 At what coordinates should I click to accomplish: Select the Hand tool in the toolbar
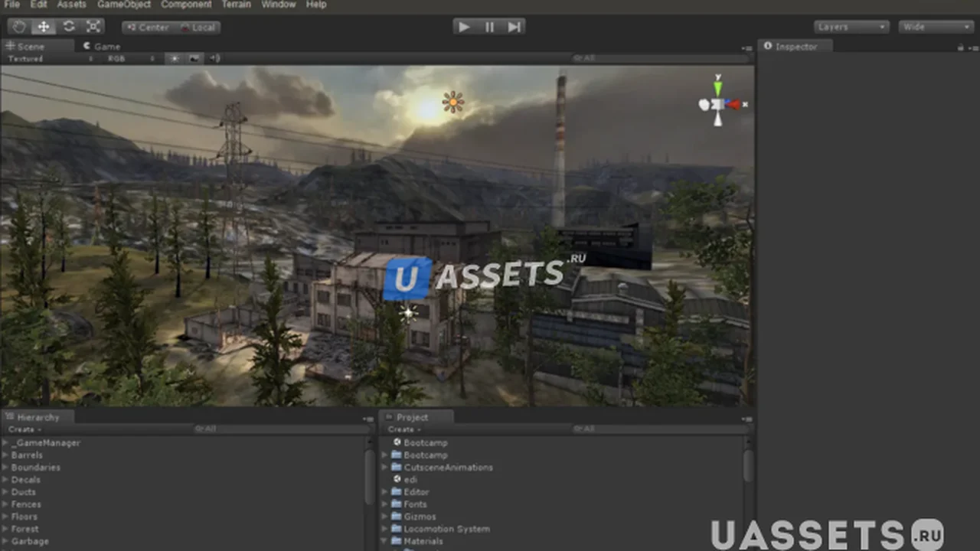tap(18, 27)
